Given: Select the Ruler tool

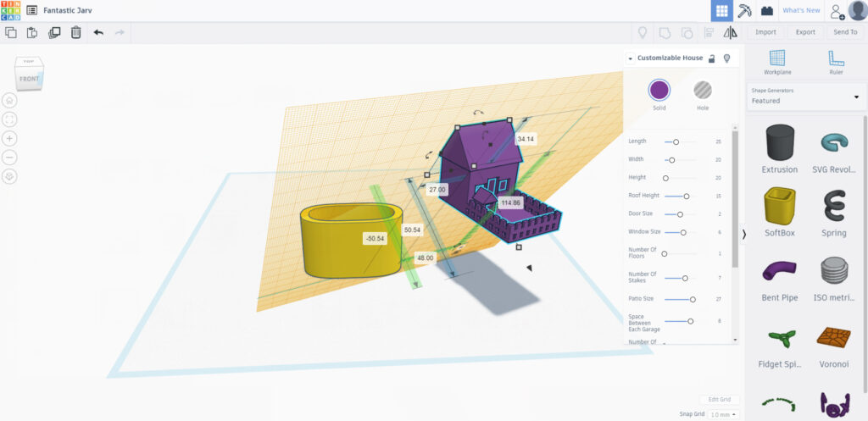Looking at the screenshot, I should click(836, 62).
